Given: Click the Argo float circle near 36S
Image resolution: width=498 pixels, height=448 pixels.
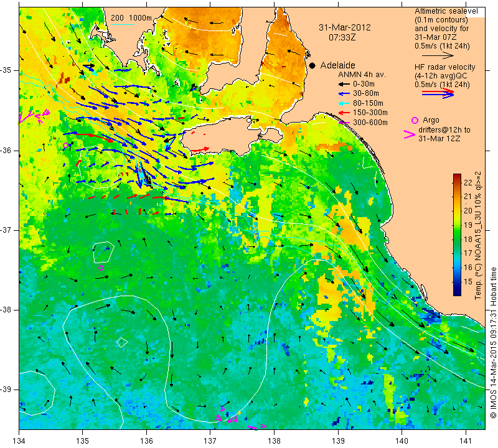Looking at the screenshot, I should pos(66,146).
